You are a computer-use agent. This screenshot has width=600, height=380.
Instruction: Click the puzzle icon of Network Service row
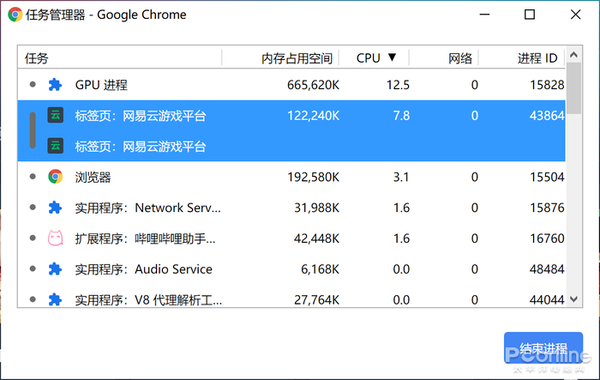(55, 207)
